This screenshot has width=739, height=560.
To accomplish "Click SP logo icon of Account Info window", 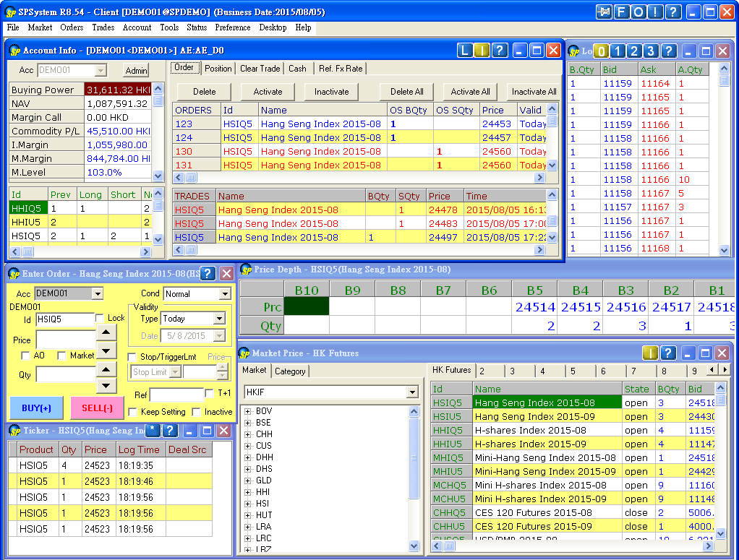I will coord(14,51).
